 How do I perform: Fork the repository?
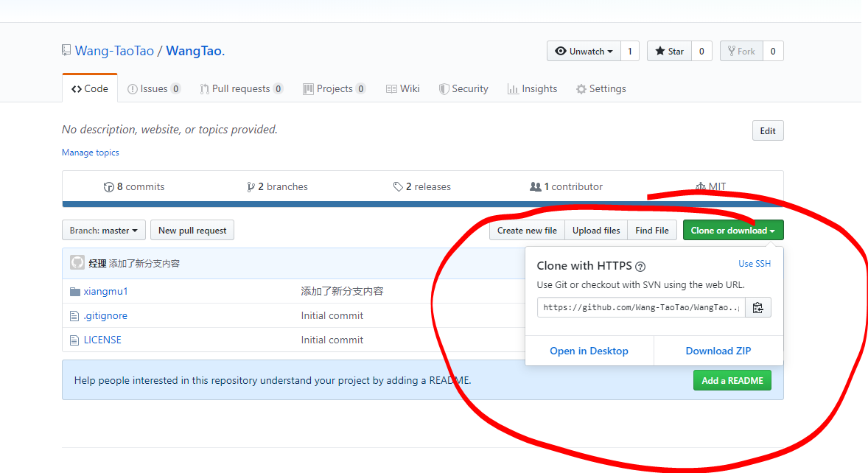[741, 51]
